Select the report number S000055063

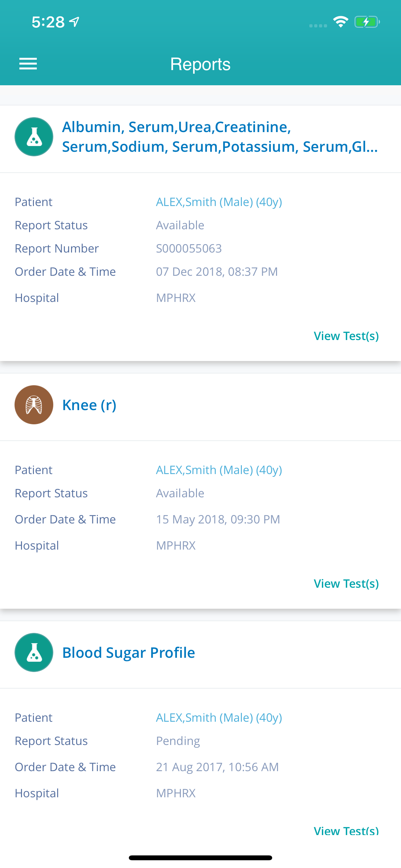(x=189, y=248)
